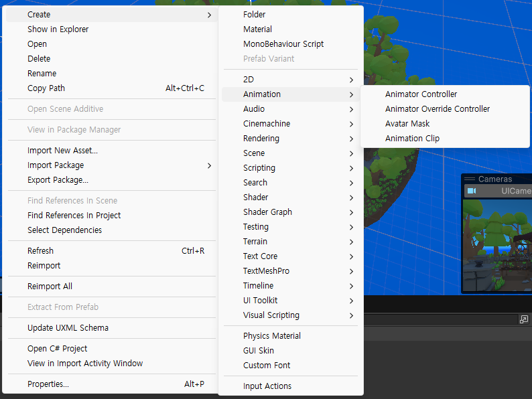Expand the Testing submenu

291,227
